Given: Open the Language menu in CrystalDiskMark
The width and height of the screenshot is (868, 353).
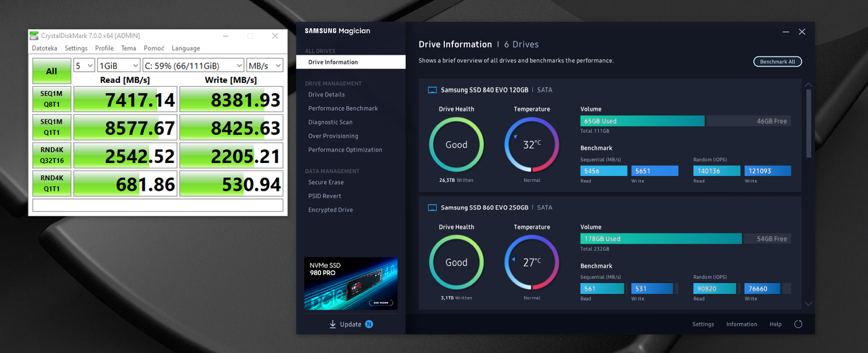Looking at the screenshot, I should click(x=186, y=48).
